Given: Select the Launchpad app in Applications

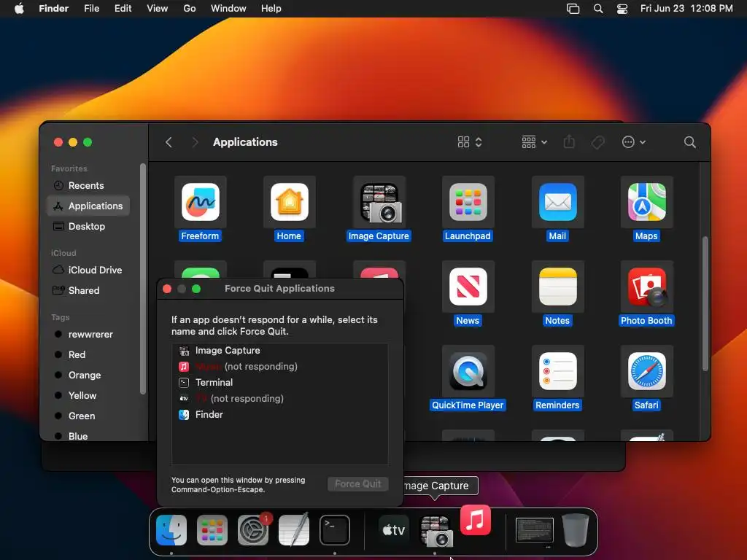Looking at the screenshot, I should click(468, 202).
